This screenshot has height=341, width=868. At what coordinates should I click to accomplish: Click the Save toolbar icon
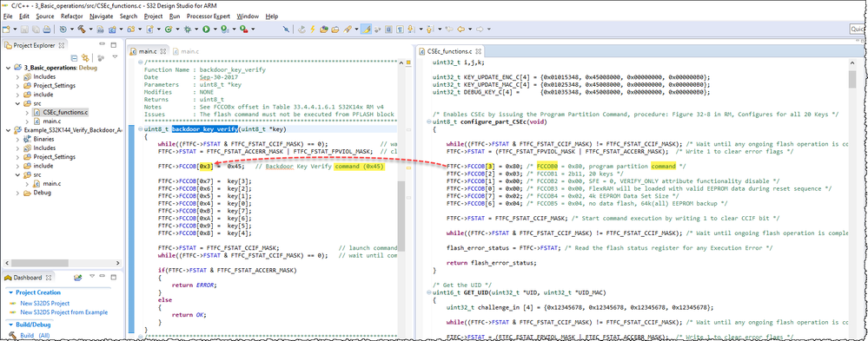pyautogui.click(x=23, y=29)
